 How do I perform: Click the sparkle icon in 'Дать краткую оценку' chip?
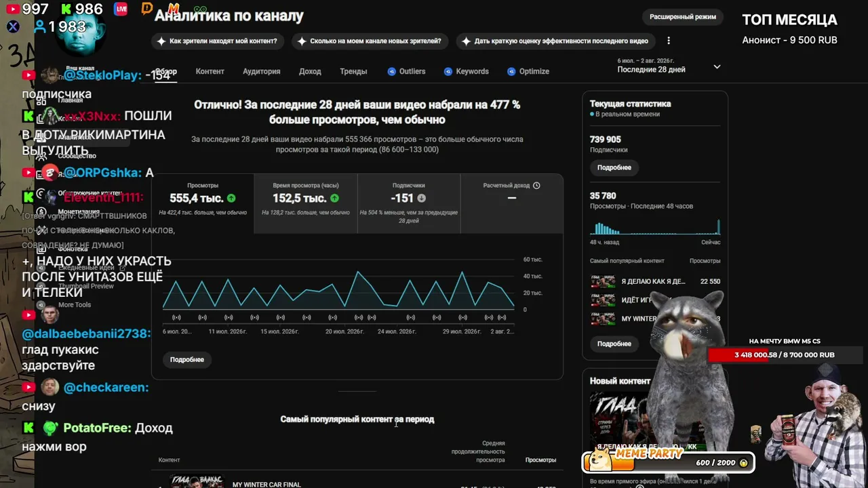click(466, 41)
